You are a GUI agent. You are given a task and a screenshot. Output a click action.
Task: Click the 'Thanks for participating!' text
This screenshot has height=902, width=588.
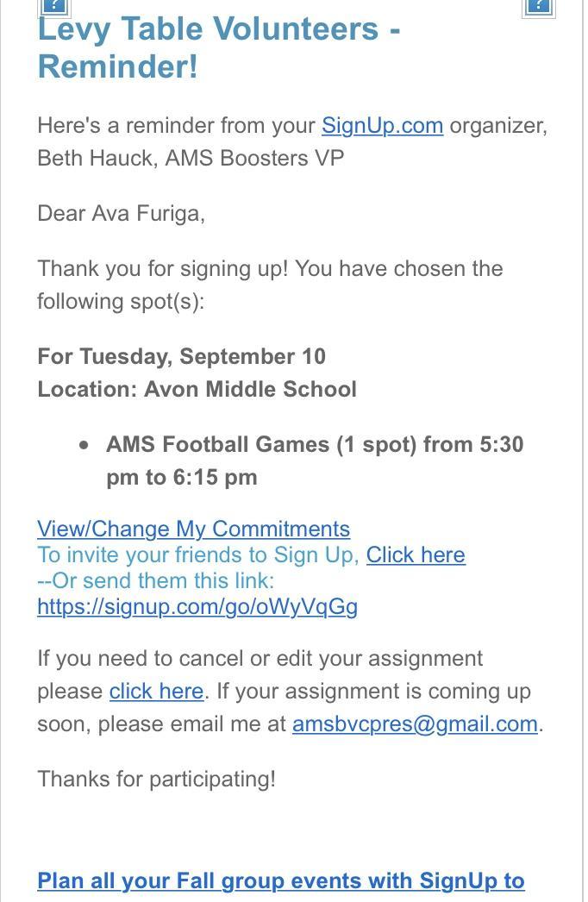(x=156, y=780)
